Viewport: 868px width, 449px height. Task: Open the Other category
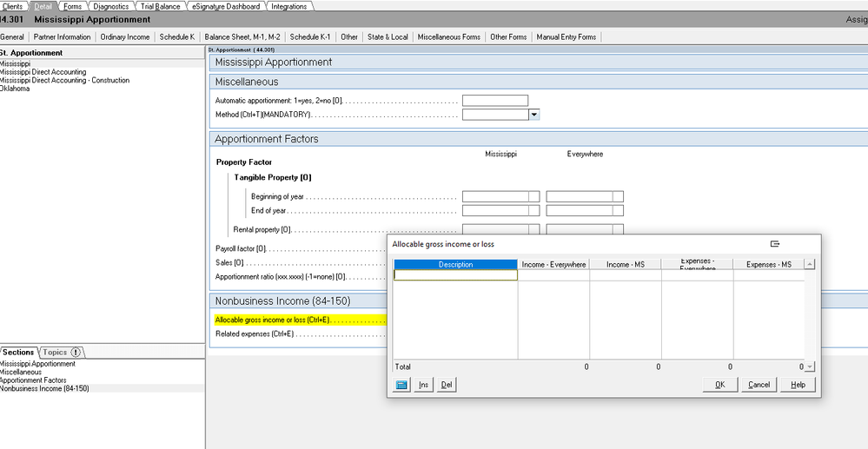point(348,37)
